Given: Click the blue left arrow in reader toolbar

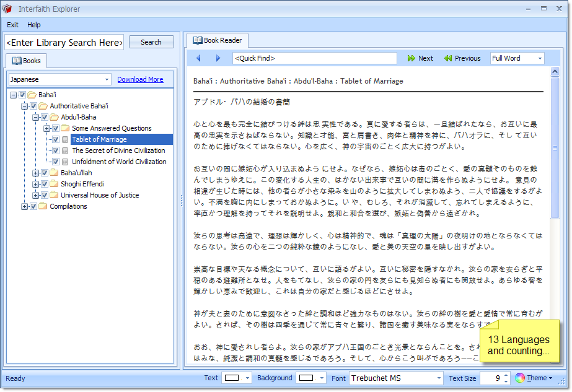Looking at the screenshot, I should [198, 58].
